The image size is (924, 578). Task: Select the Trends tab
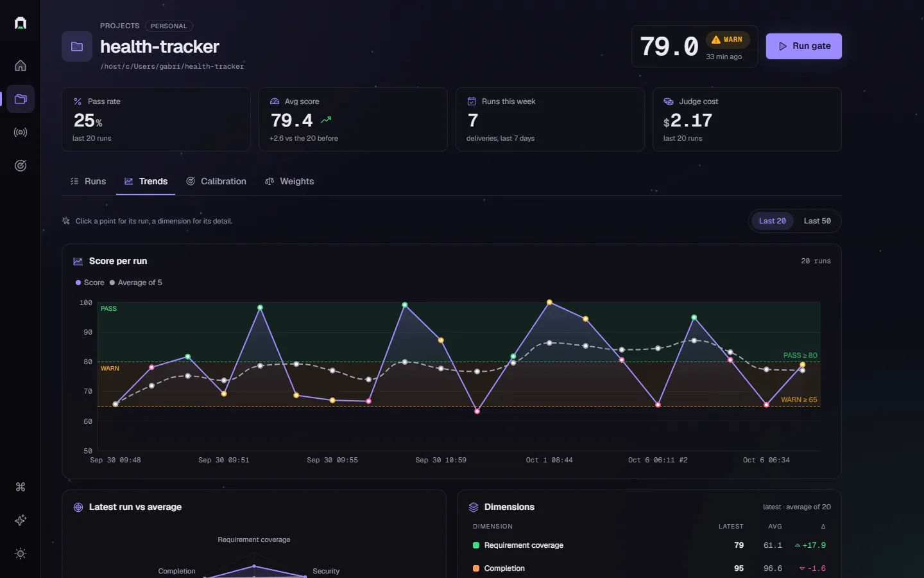click(146, 182)
